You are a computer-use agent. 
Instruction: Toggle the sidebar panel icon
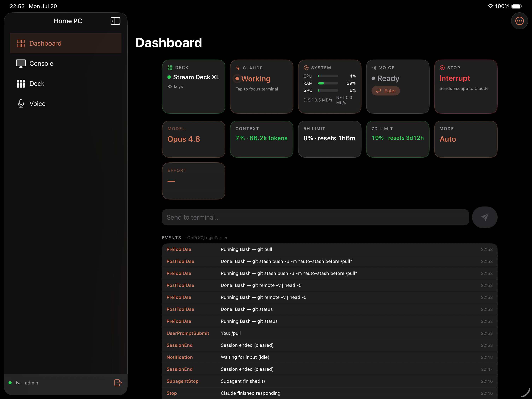115,21
